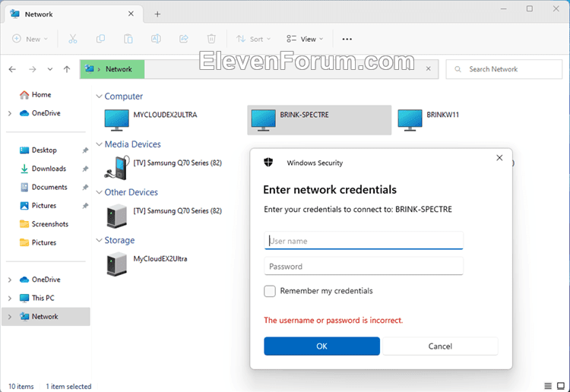
Task: Select Samsung Q70 under Other Devices
Action: point(163,216)
